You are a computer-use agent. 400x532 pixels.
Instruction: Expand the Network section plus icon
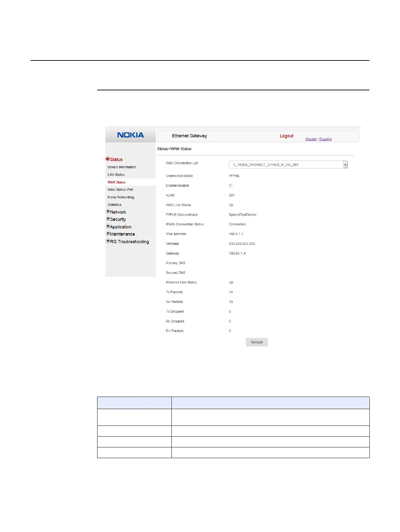tap(108, 211)
